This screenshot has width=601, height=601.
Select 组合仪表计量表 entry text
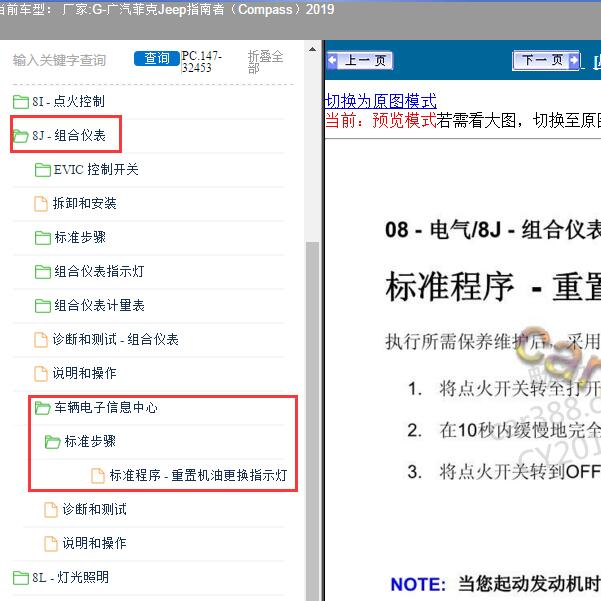point(99,305)
